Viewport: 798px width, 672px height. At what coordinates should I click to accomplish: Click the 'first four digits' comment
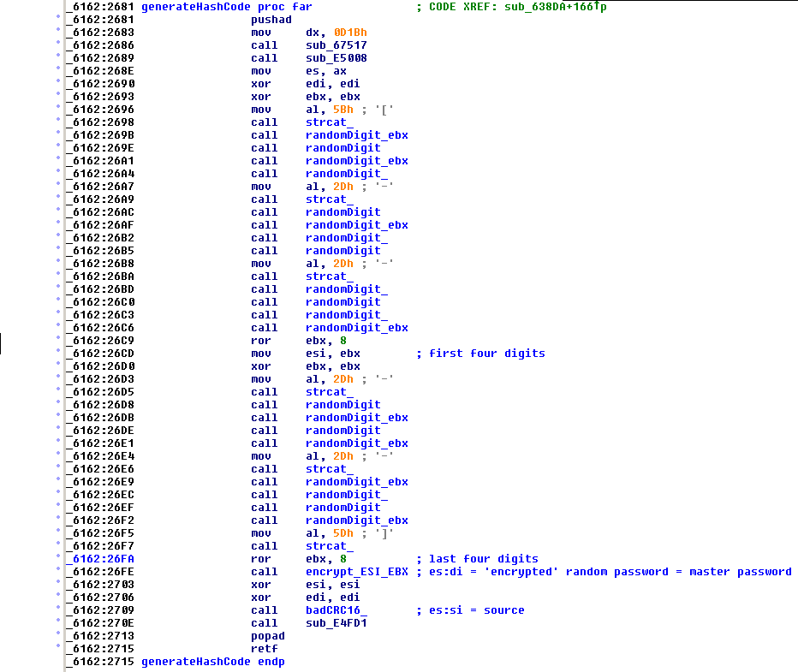(486, 353)
